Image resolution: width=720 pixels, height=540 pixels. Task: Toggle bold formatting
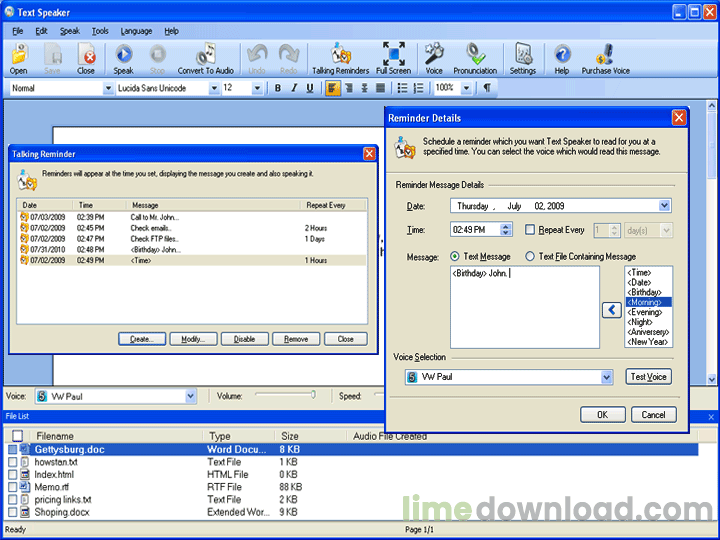278,88
